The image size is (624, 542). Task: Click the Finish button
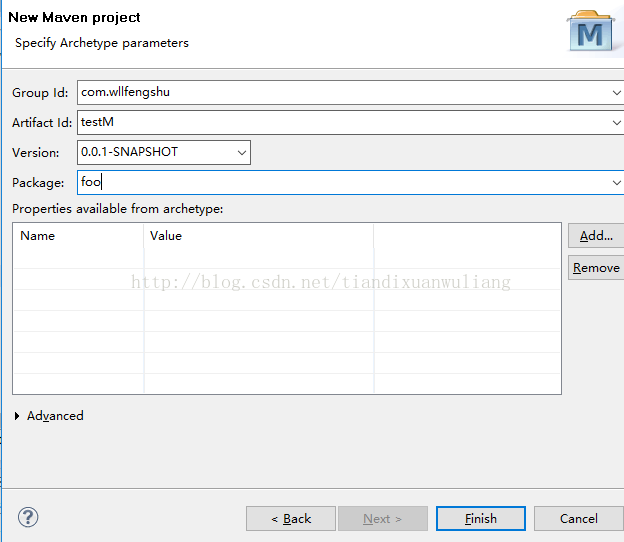click(481, 519)
